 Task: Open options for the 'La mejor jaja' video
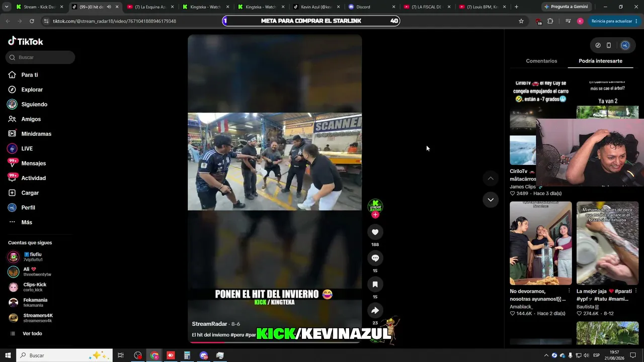coord(635,291)
